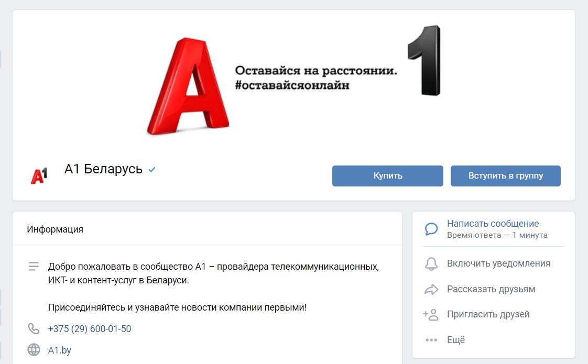The height and width of the screenshot is (364, 588).
Task: Click the description lines icon
Action: tap(34, 267)
